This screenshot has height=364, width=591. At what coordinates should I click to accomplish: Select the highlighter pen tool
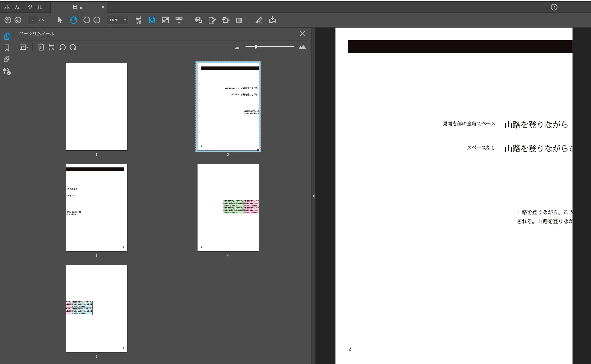coord(259,20)
